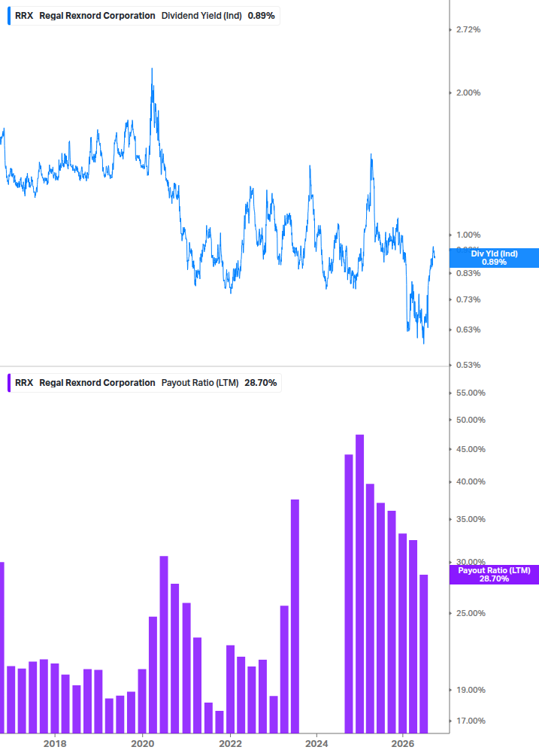The image size is (539, 756).
Task: Click the 35.00% payout axis label
Action: pyautogui.click(x=471, y=519)
